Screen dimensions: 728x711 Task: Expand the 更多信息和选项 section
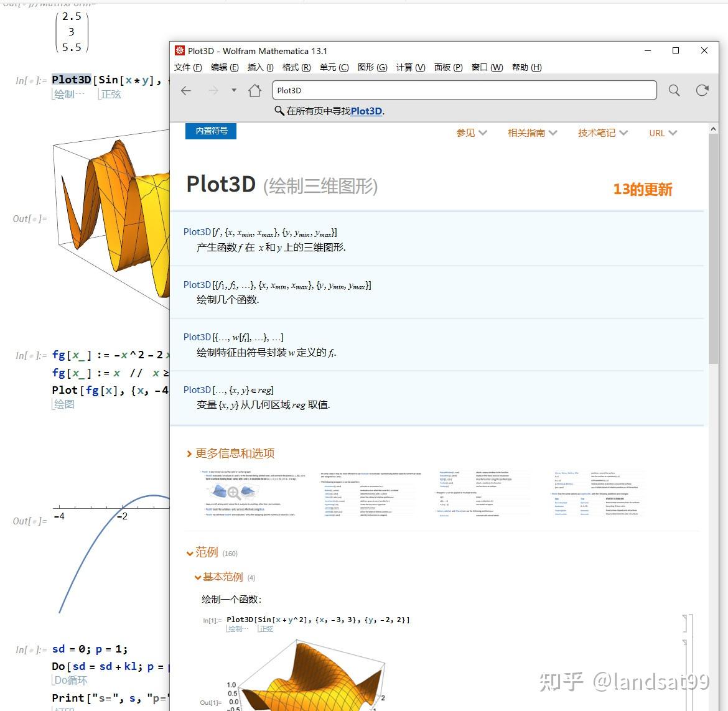point(235,453)
